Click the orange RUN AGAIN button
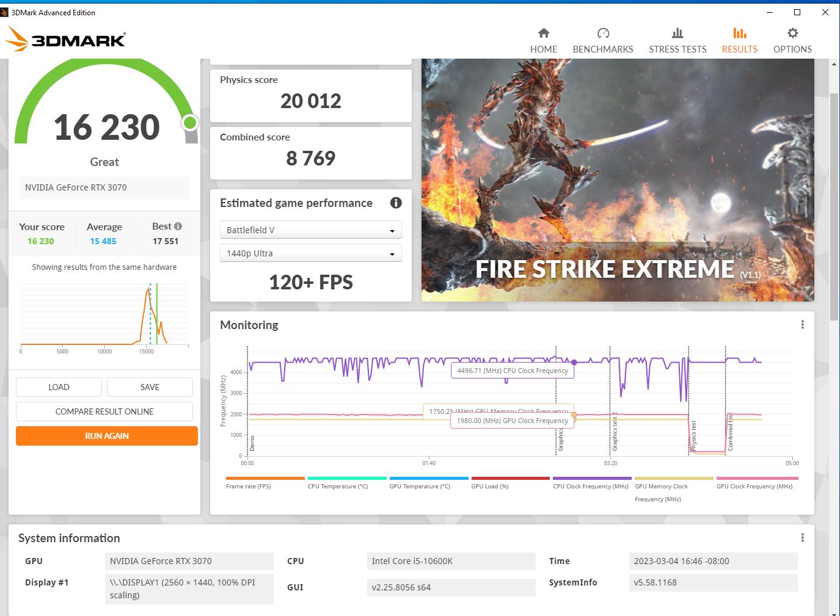The height and width of the screenshot is (616, 840). (107, 436)
